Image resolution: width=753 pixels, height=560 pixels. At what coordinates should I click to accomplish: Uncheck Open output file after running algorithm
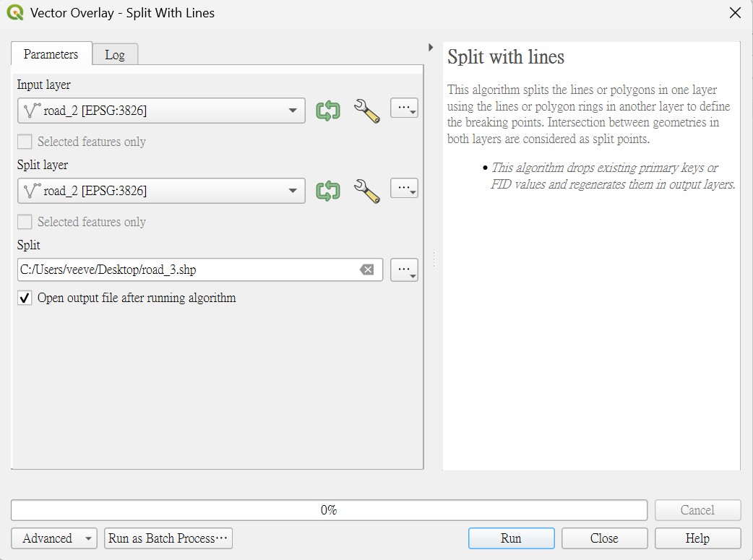[25, 298]
